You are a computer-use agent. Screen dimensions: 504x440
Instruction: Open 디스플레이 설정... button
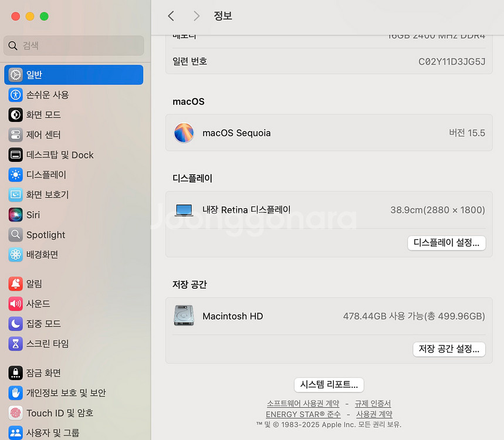(447, 243)
